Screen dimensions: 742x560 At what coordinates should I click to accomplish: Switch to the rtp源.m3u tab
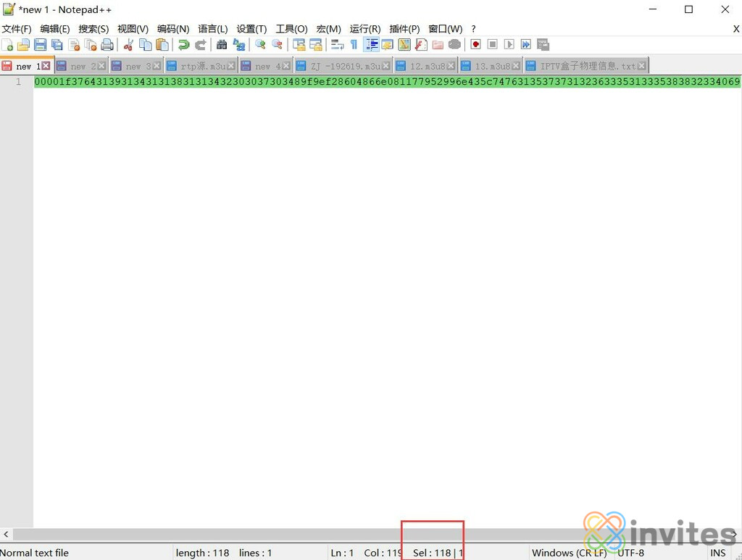[x=201, y=66]
